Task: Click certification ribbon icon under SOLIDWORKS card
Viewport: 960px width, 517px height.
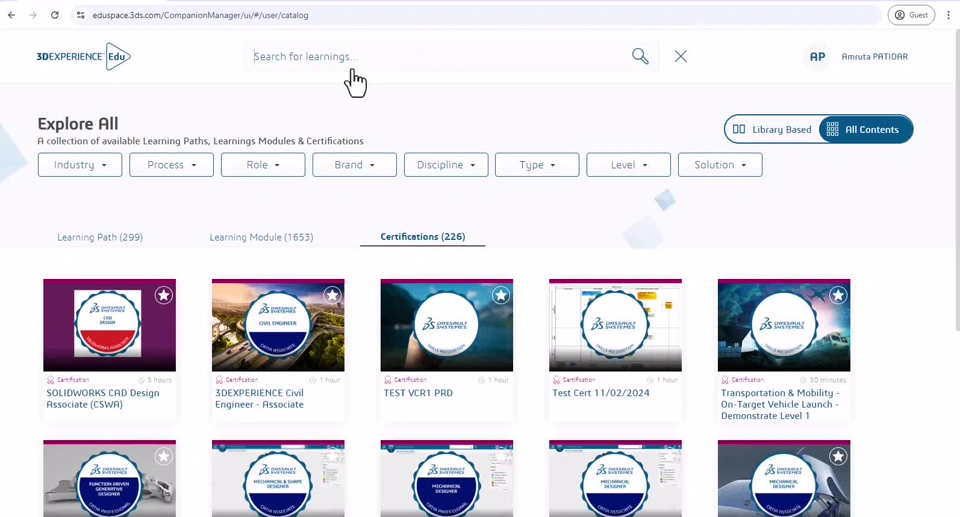Action: point(51,380)
